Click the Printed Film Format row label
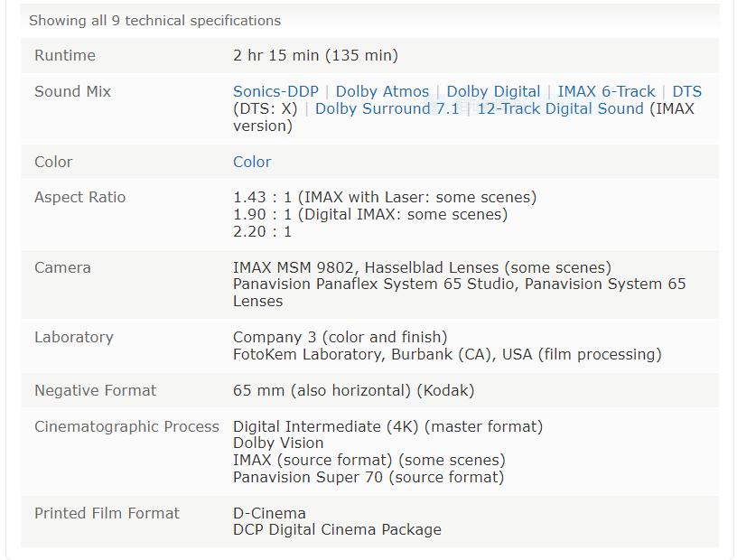This screenshot has height=560, width=737. tap(107, 513)
